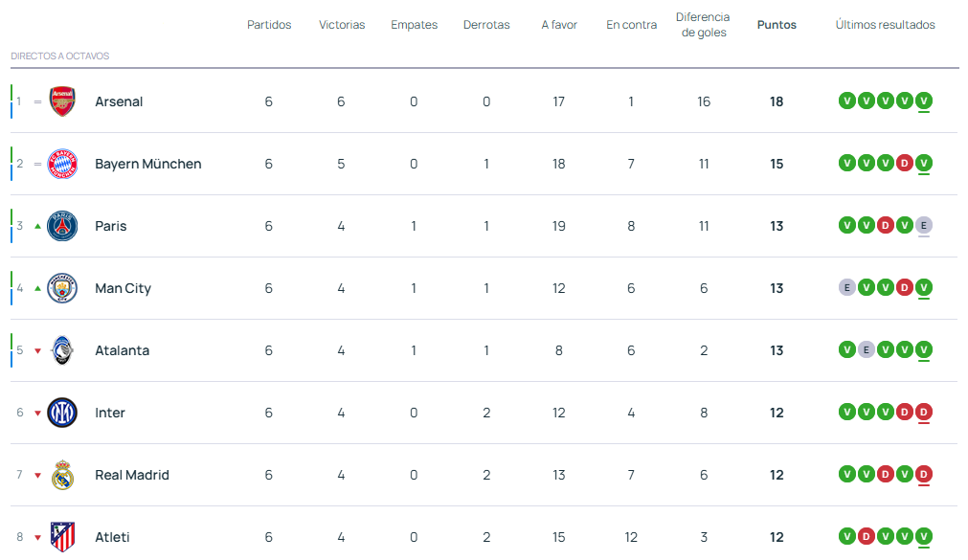Open the Arsenal team link

pyautogui.click(x=119, y=101)
